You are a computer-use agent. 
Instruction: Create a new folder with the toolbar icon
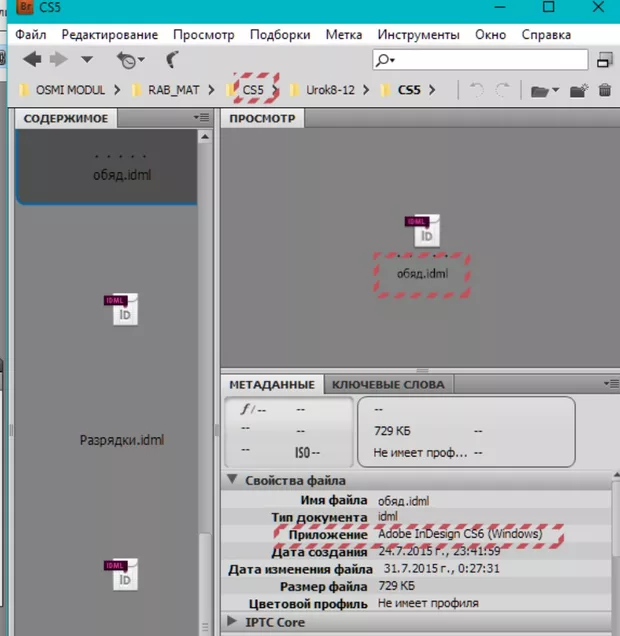coord(579,90)
